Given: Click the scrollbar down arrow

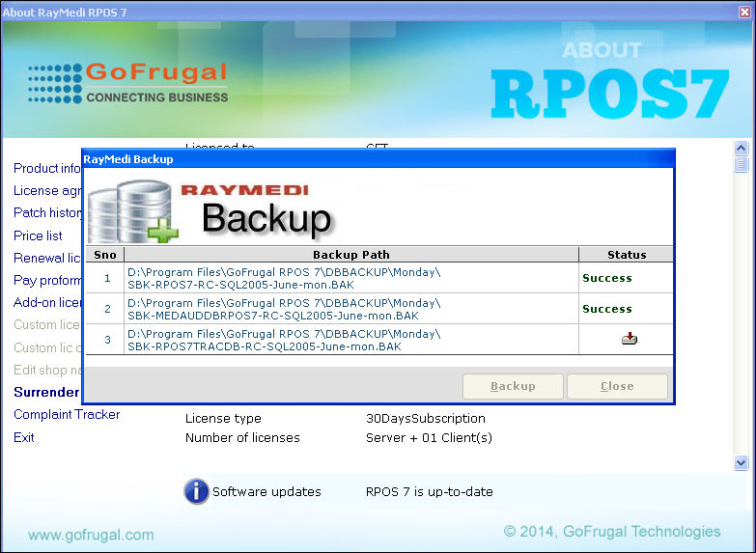Looking at the screenshot, I should (742, 463).
